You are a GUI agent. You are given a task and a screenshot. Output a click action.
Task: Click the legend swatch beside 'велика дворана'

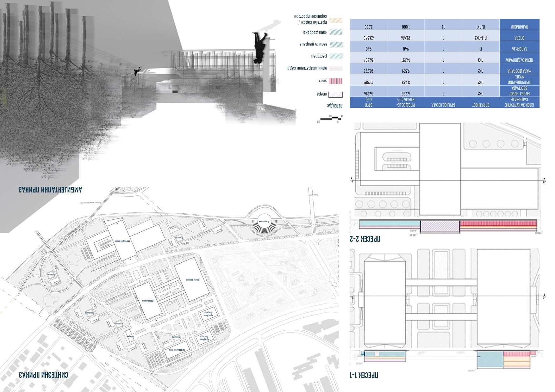(336, 45)
